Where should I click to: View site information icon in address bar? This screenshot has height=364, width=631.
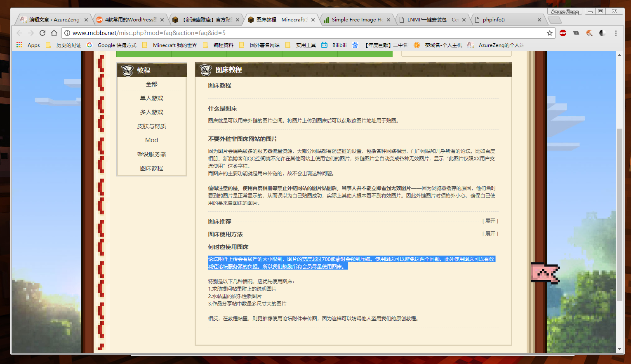click(x=67, y=33)
